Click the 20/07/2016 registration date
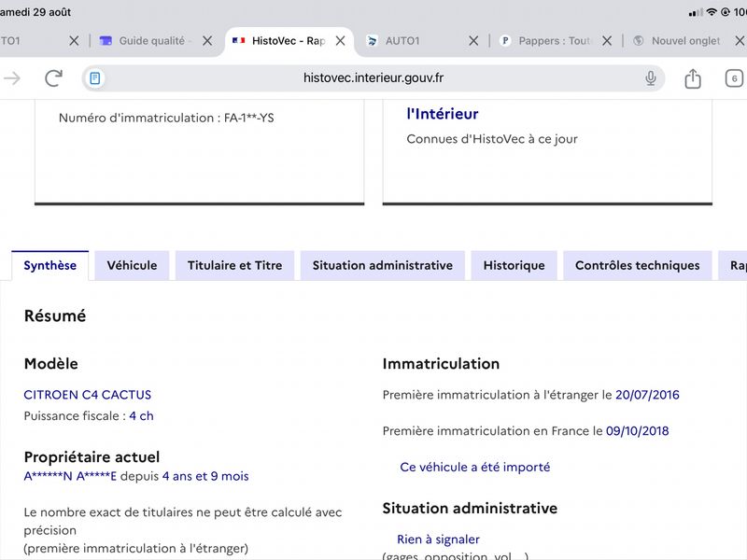Screen dimensions: 747x560 [x=647, y=395]
